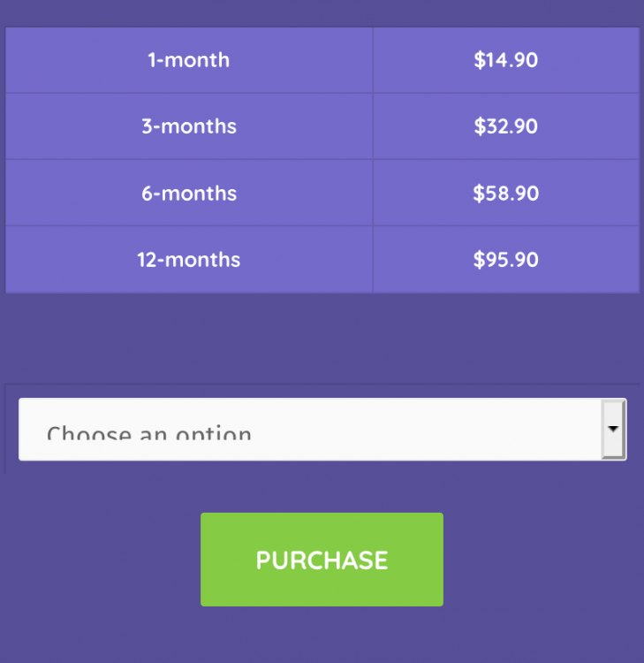Select the 3-months plan cell
The width and height of the screenshot is (644, 663).
coord(188,126)
